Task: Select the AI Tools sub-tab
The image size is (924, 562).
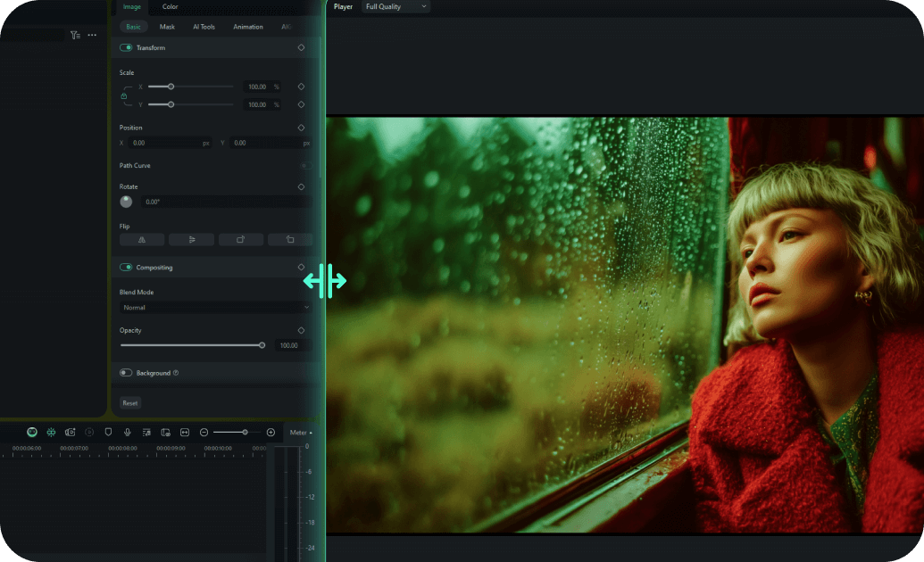Action: click(204, 27)
